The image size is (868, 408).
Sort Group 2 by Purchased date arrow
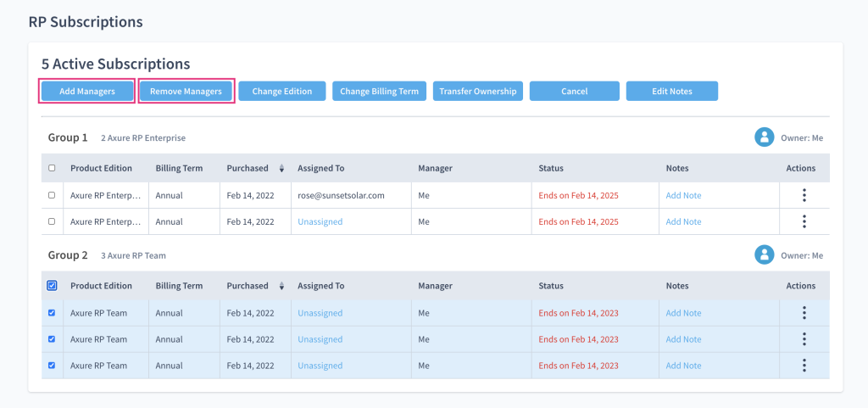pyautogui.click(x=281, y=286)
